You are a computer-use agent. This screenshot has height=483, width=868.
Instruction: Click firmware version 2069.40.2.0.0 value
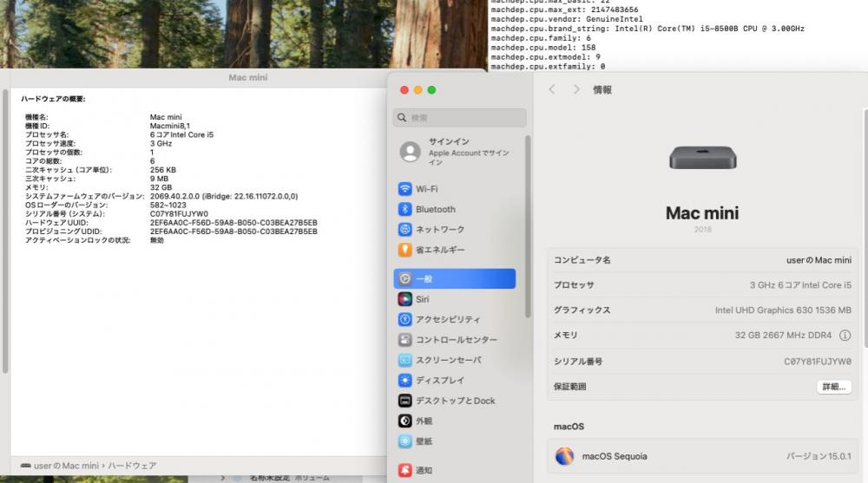224,197
